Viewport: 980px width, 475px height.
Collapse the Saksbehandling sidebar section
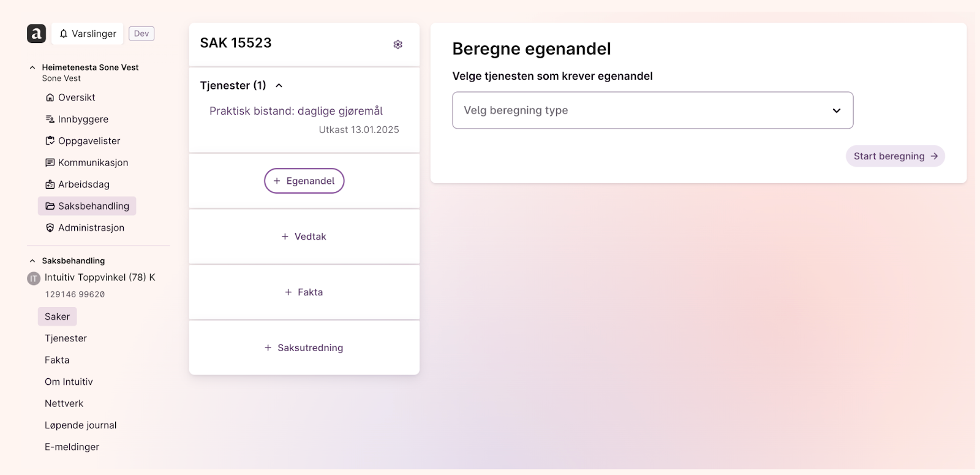32,261
